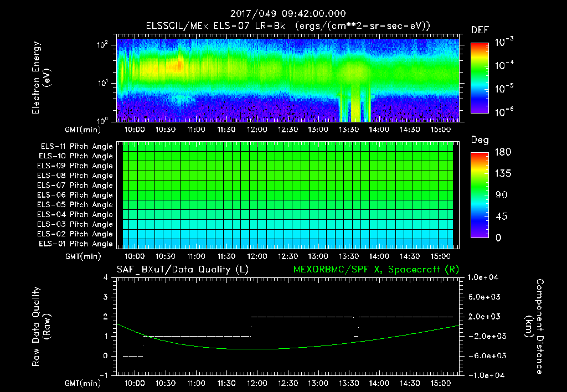The image size is (567, 392).
Task: Click the 11:30 tick label on bottom panel
Action: point(226,384)
